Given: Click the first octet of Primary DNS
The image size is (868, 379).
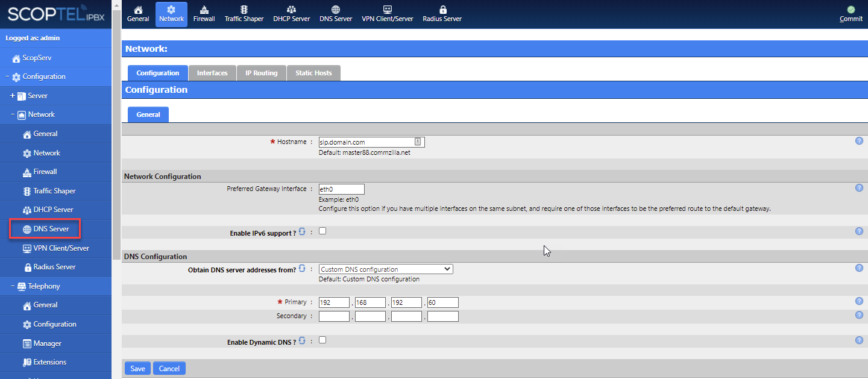Looking at the screenshot, I should click(335, 302).
